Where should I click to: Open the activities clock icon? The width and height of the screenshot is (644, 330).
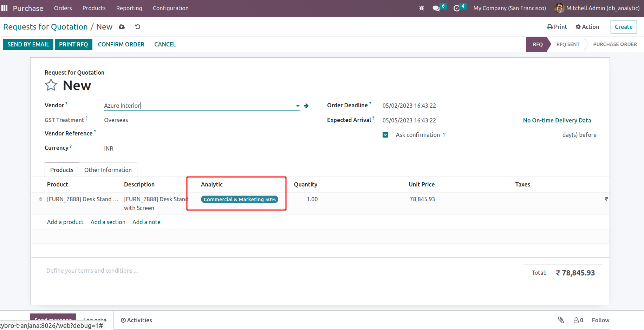click(456, 8)
